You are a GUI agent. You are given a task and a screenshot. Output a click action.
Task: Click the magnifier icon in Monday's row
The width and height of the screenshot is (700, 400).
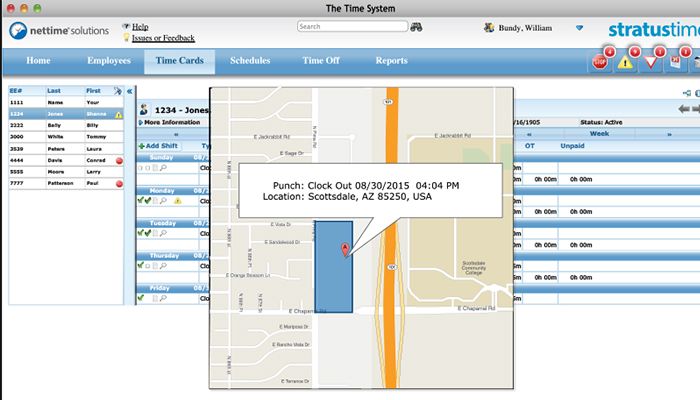[162, 201]
